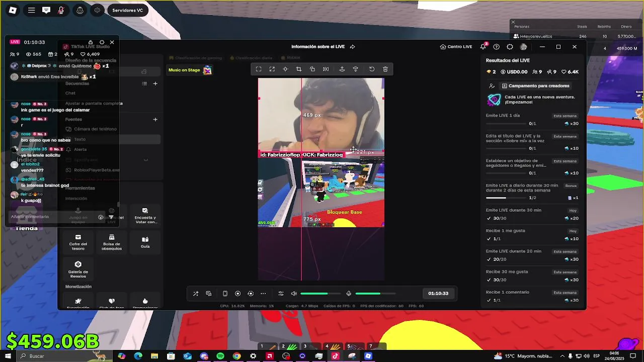Open the Guía tool
The width and height of the screenshot is (644, 362).
145,242
